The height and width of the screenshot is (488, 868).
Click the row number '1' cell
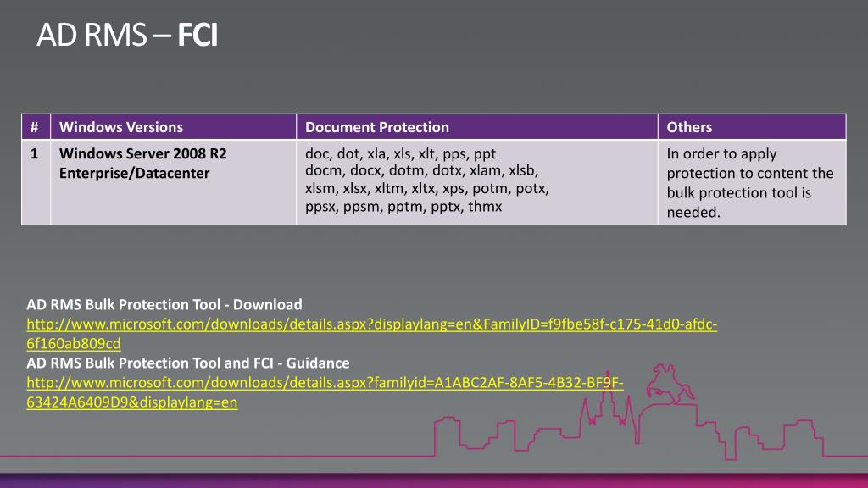(36, 183)
